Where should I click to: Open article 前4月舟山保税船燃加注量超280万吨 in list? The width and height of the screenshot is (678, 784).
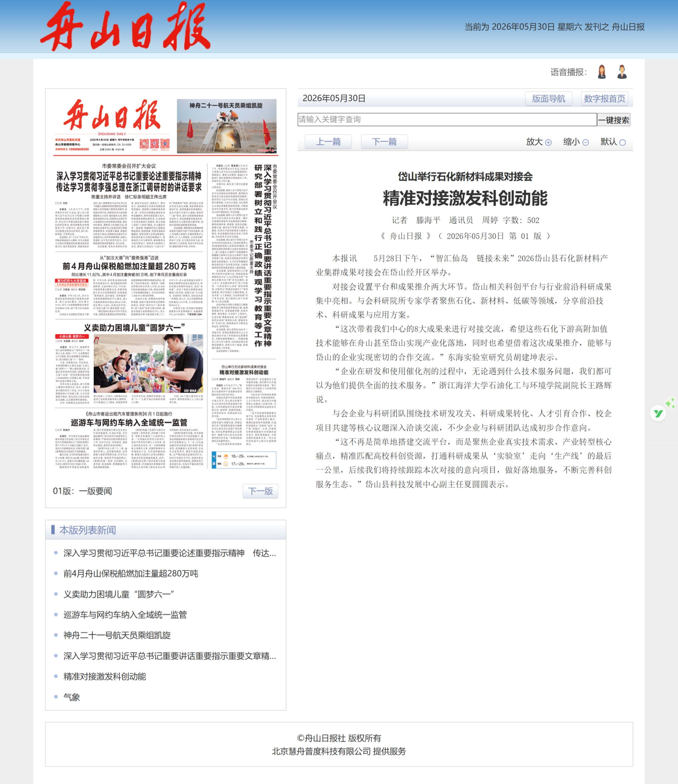(x=131, y=573)
